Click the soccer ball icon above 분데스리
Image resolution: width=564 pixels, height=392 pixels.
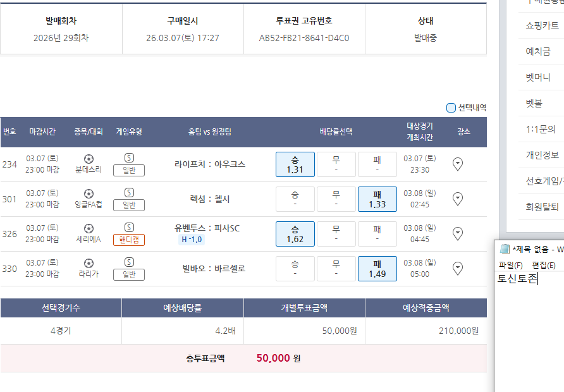(x=89, y=159)
